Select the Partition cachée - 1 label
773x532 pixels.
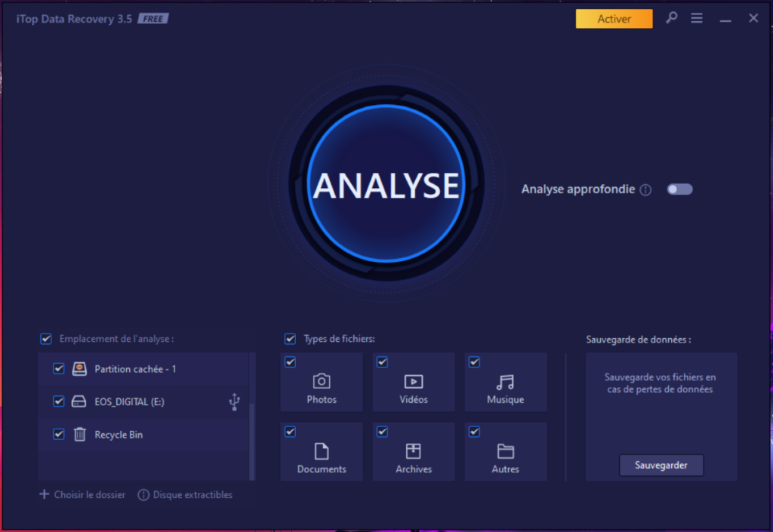click(x=135, y=369)
